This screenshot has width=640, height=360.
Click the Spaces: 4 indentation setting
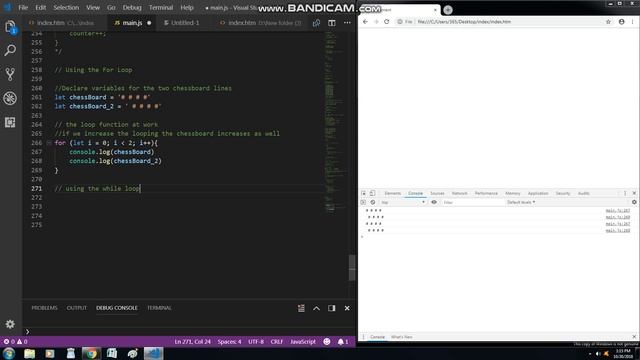pos(229,342)
